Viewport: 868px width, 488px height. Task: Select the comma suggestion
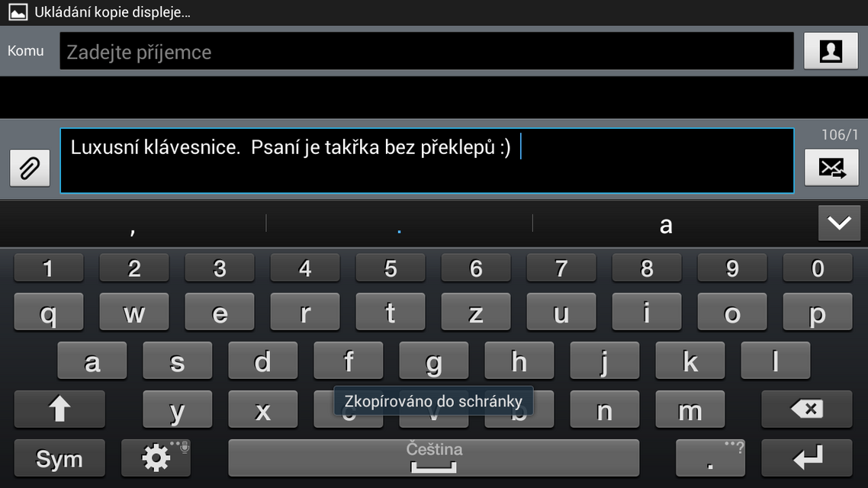pos(133,224)
